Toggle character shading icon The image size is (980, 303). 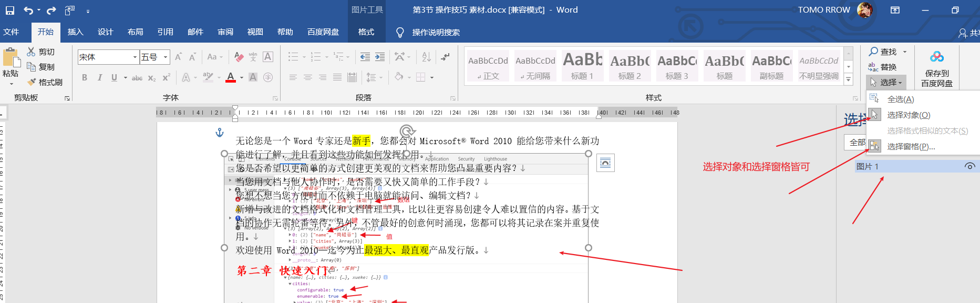[253, 77]
